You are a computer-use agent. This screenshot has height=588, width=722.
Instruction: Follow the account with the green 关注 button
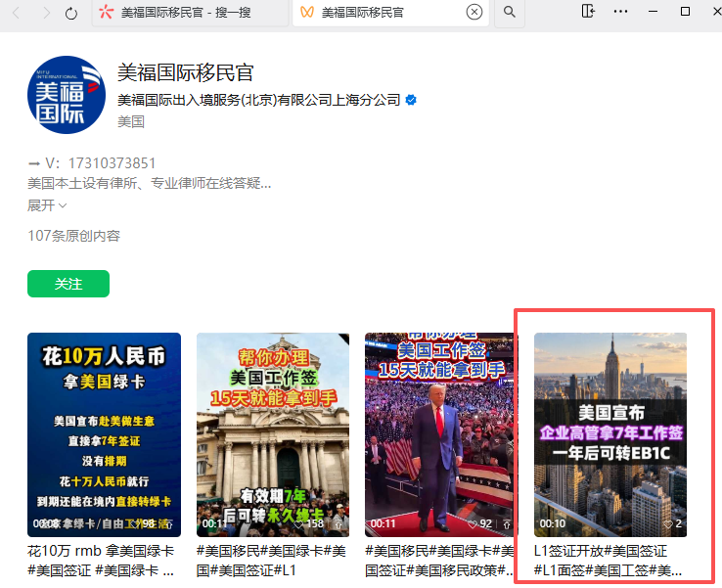click(x=68, y=284)
